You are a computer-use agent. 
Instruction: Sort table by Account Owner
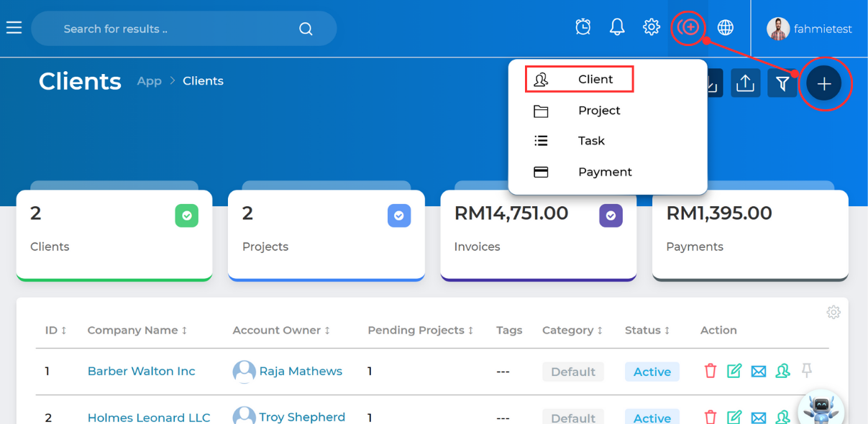tap(281, 330)
